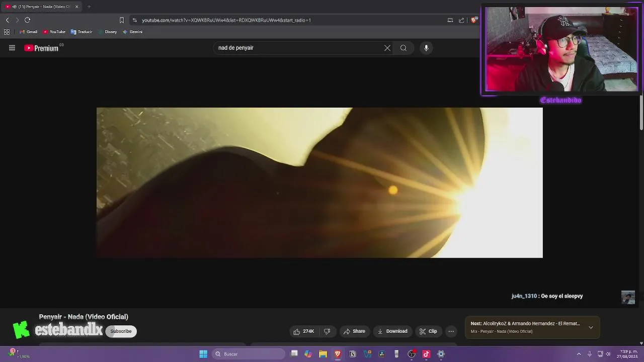Expand the Next playlist panel chevron

[x=591, y=327]
